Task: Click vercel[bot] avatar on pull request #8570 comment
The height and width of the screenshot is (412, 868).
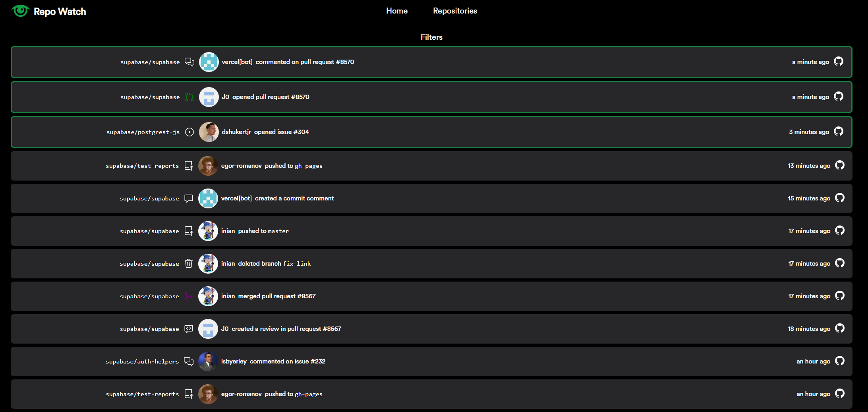Action: pyautogui.click(x=209, y=62)
